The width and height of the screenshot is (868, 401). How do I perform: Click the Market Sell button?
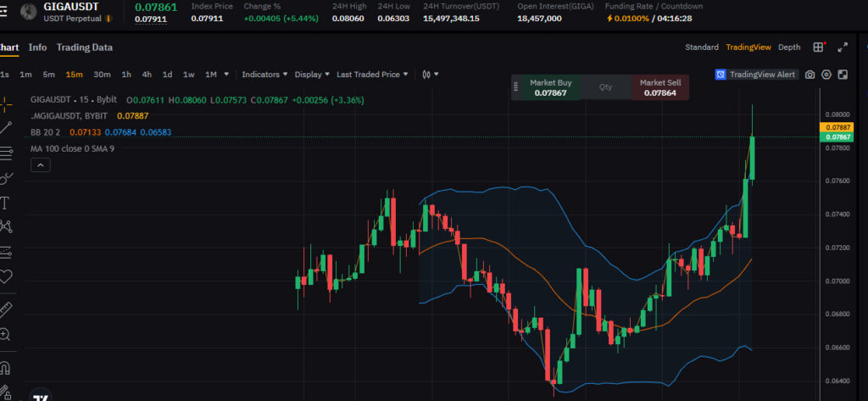click(x=660, y=87)
